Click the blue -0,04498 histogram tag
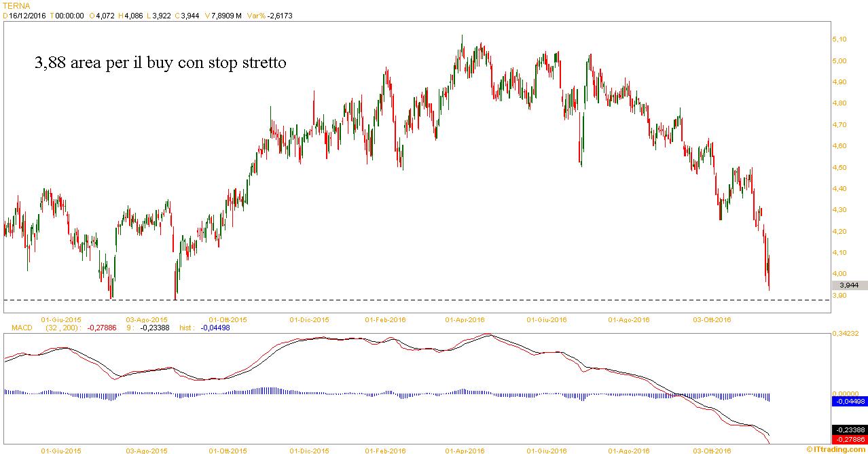Image resolution: width=868 pixels, height=454 pixels. (x=850, y=402)
